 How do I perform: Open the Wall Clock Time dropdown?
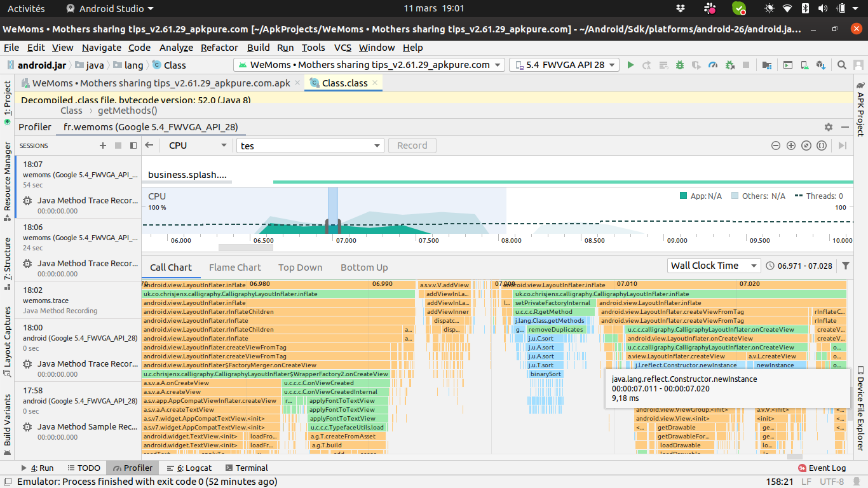point(714,266)
